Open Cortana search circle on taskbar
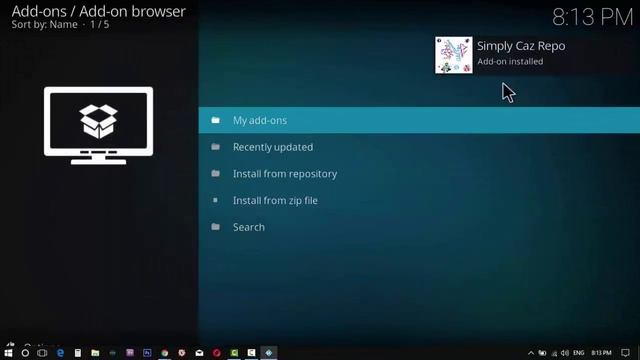 click(x=25, y=353)
